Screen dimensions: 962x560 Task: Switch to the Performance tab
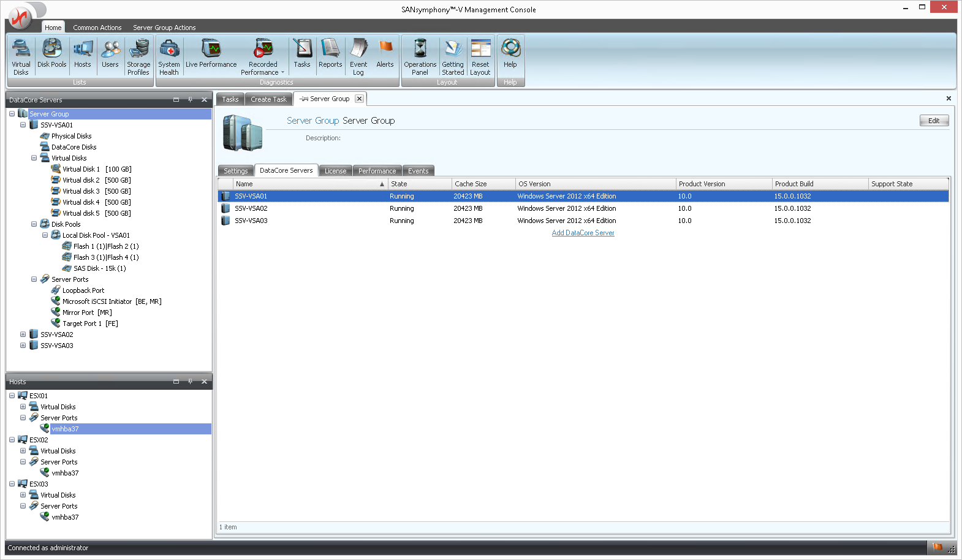[377, 171]
